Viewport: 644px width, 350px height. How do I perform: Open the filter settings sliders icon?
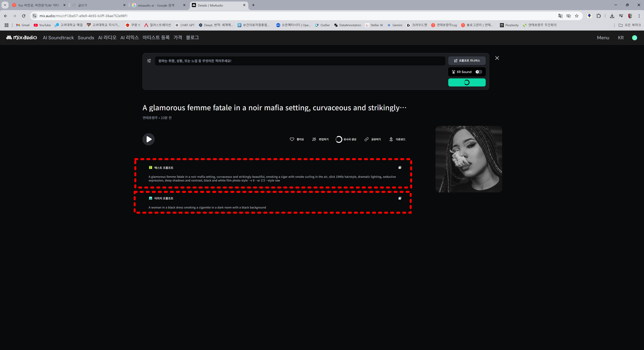click(149, 61)
